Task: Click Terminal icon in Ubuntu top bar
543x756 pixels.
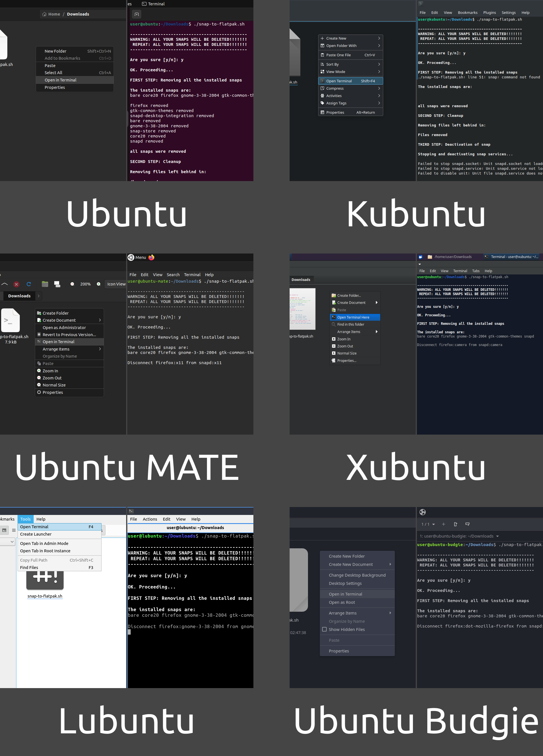Action: (x=144, y=4)
